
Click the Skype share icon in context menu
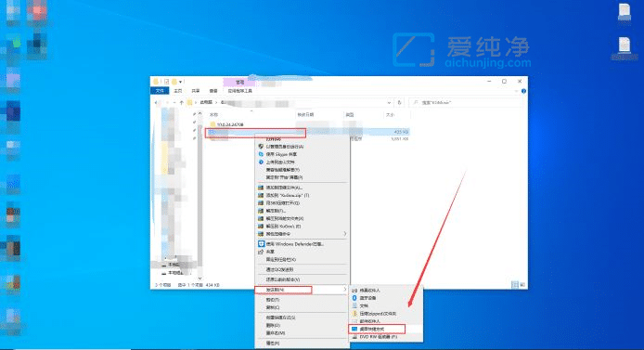pos(261,154)
